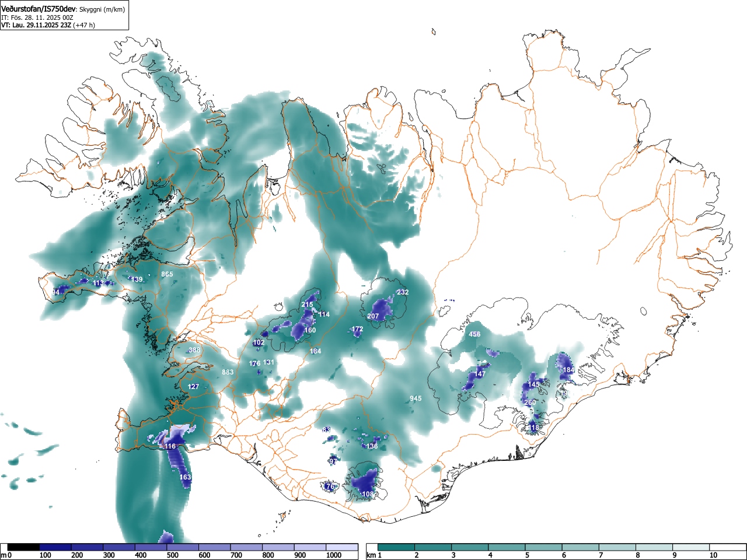Viewport: 747px width, 560px height.
Task: Click the visibility value '232'
Action: (403, 292)
